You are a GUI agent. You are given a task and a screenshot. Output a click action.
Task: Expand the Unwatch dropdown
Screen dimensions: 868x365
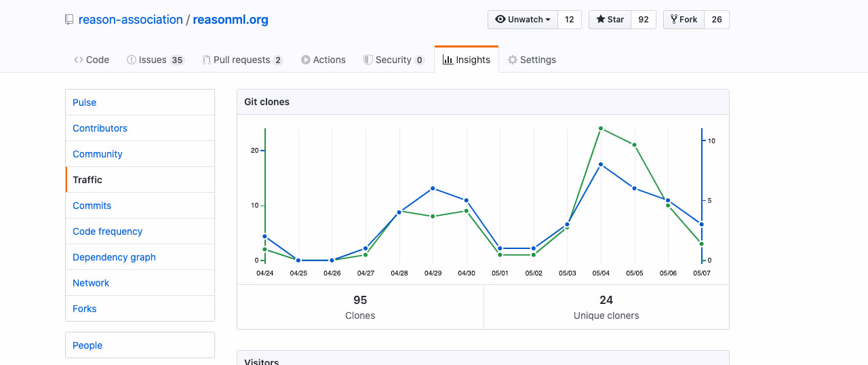click(523, 20)
